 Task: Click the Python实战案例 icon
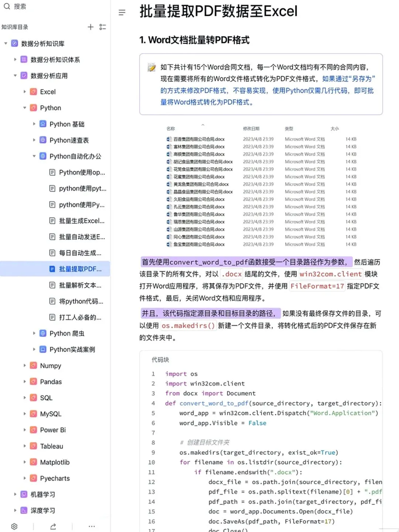point(43,349)
